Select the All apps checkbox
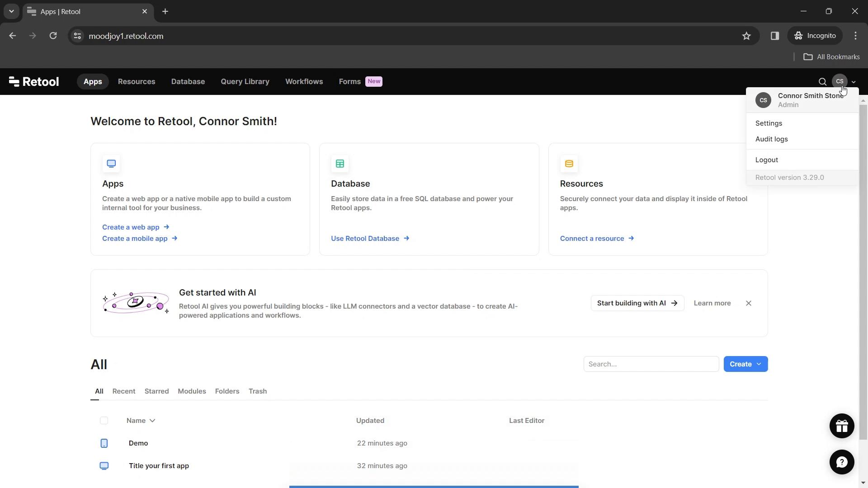868x488 pixels. point(104,420)
